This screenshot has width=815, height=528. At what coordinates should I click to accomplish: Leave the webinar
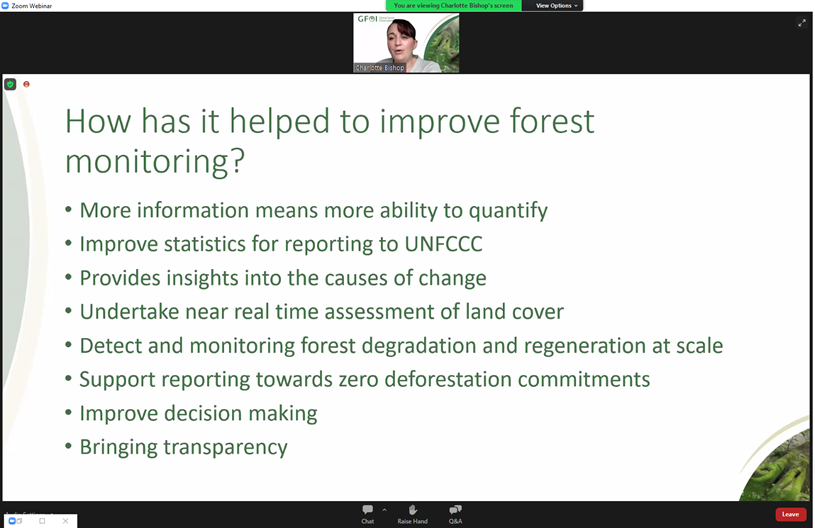791,514
